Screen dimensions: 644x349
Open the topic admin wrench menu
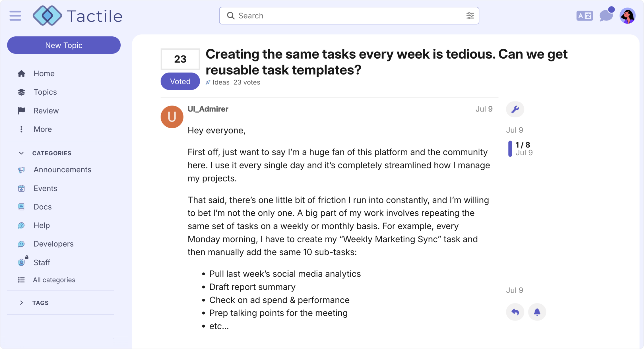tap(515, 109)
